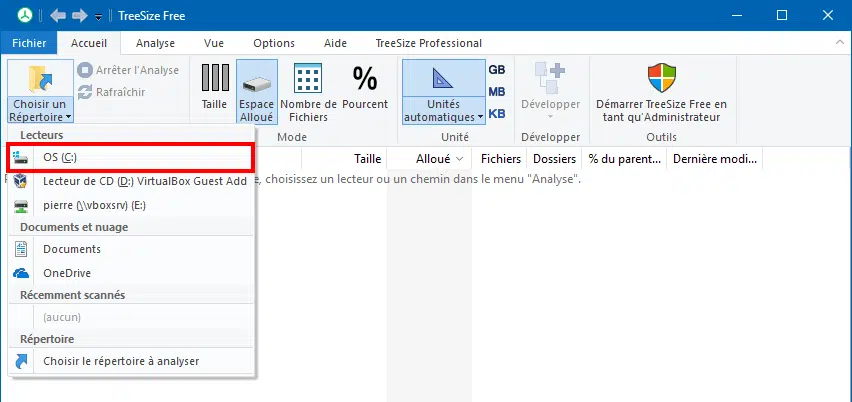
Task: Open the TreeSize Professional tab
Action: 429,43
